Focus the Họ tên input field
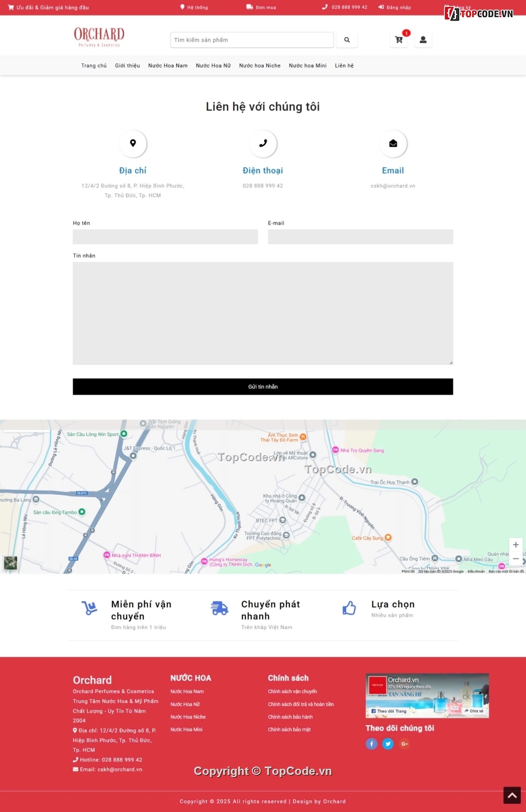 (165, 237)
